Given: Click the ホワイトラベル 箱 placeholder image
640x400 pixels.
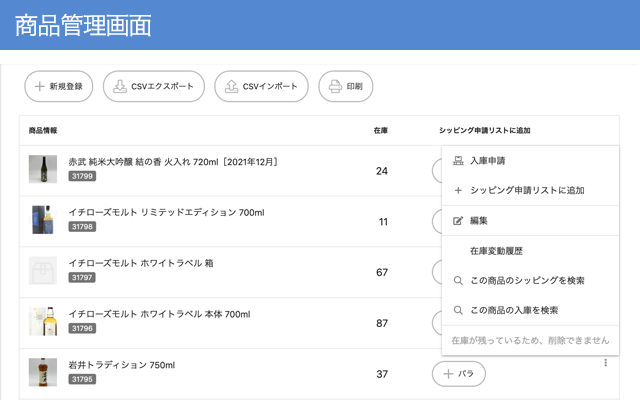Looking at the screenshot, I should (43, 271).
